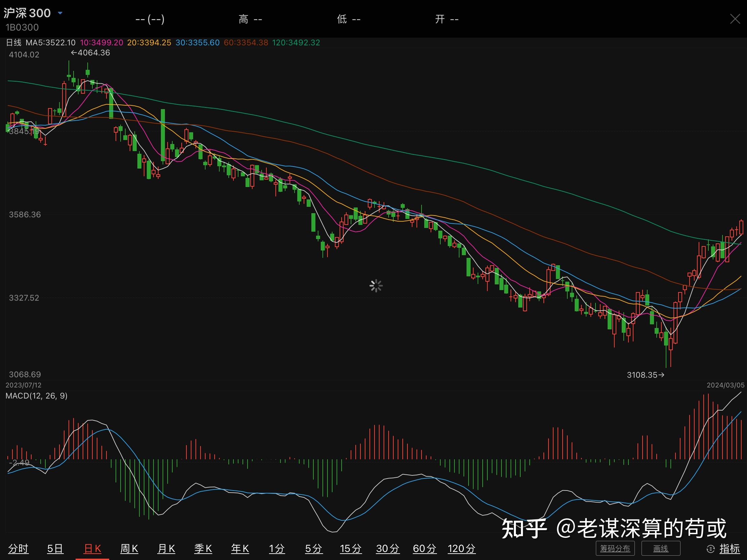The image size is (747, 560).
Task: Select the 5日 chart tab
Action: [x=55, y=549]
